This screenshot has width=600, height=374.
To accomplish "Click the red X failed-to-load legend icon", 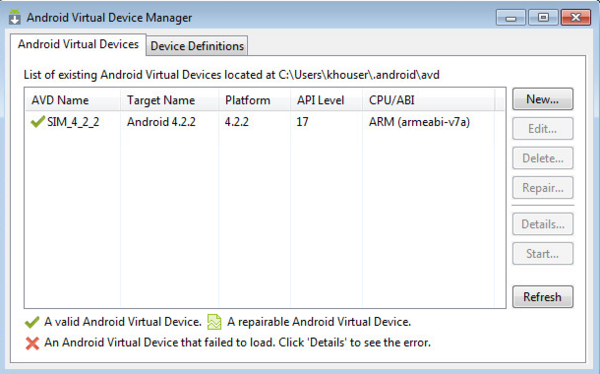I will [x=32, y=343].
